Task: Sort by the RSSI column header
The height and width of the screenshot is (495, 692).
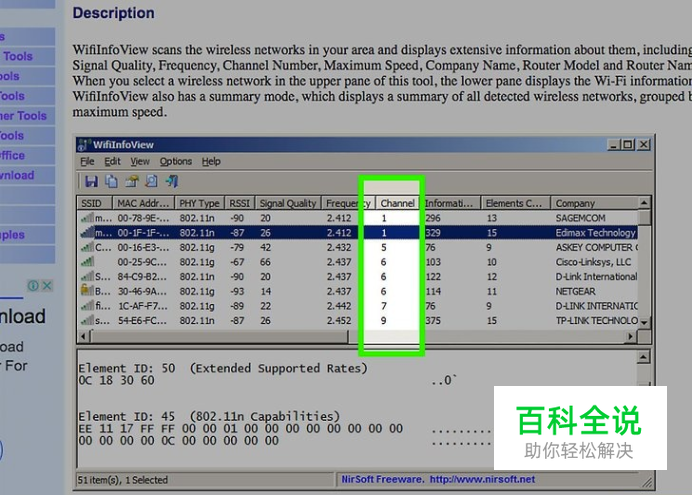Action: 240,203
